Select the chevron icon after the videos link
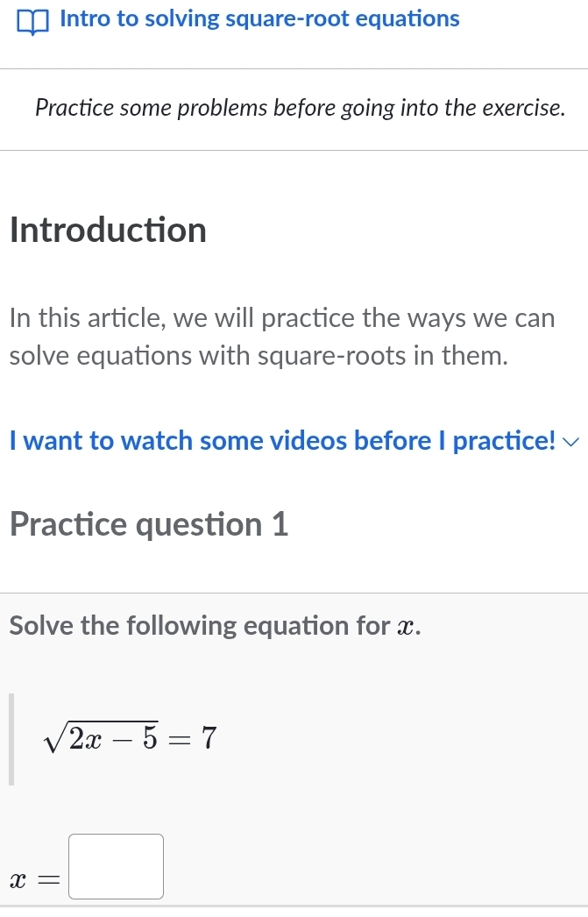588x917 pixels. (x=570, y=442)
